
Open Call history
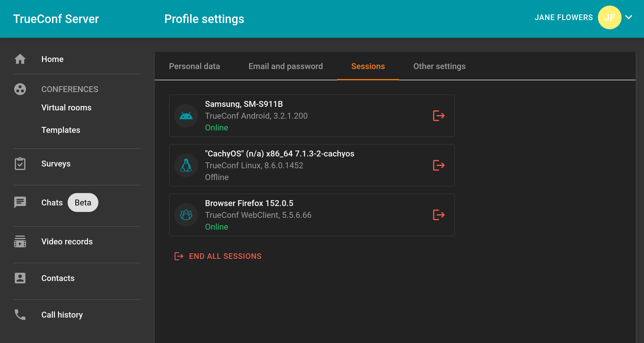click(x=62, y=315)
